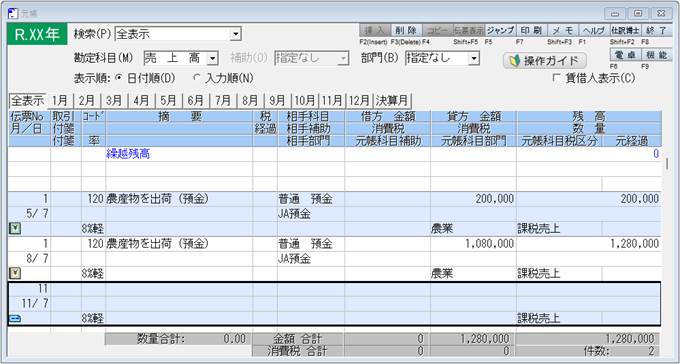
Task: Click JA預金 in the 5/7 entry
Action: pos(294,214)
